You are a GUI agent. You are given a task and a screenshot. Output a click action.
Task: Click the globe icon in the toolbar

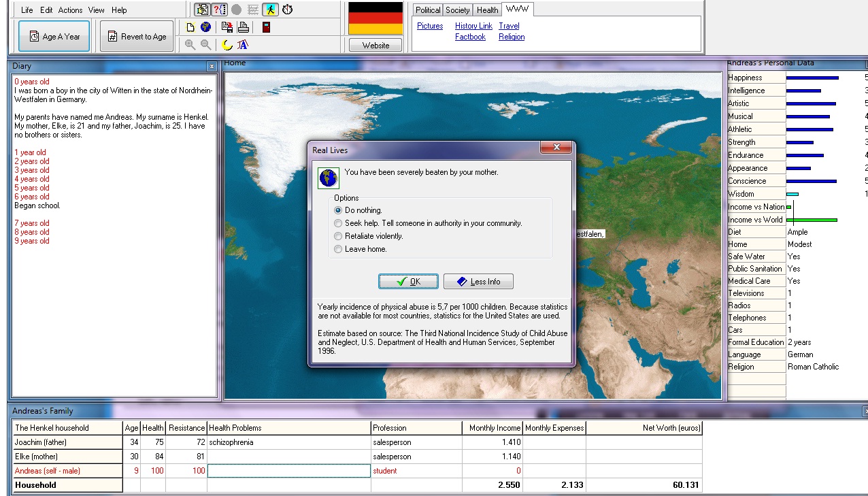click(205, 27)
